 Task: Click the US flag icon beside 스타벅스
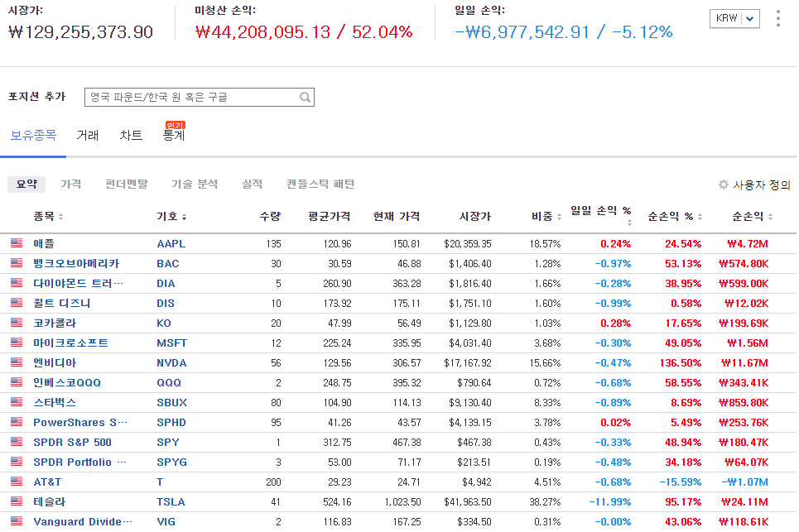tap(17, 401)
